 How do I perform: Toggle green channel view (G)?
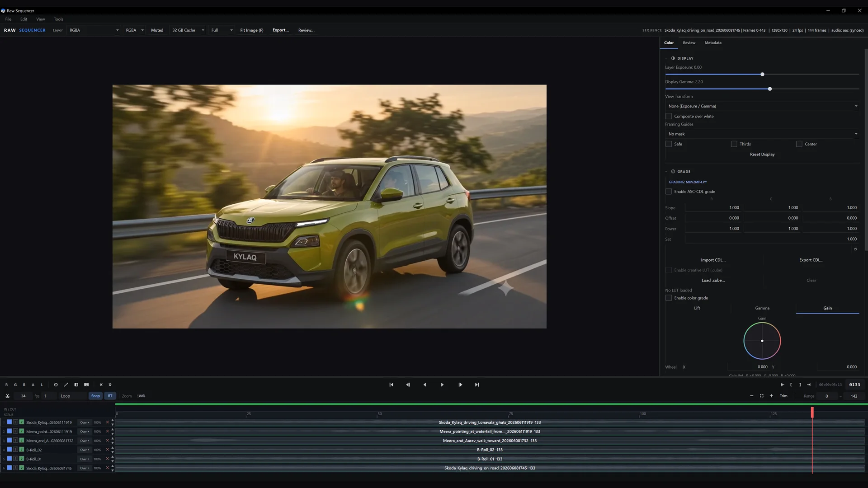(x=15, y=385)
